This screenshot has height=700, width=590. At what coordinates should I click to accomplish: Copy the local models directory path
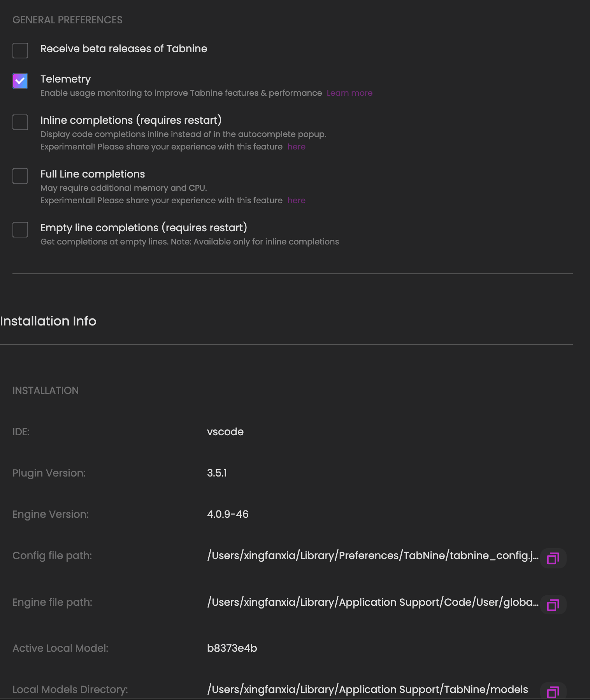(x=553, y=692)
